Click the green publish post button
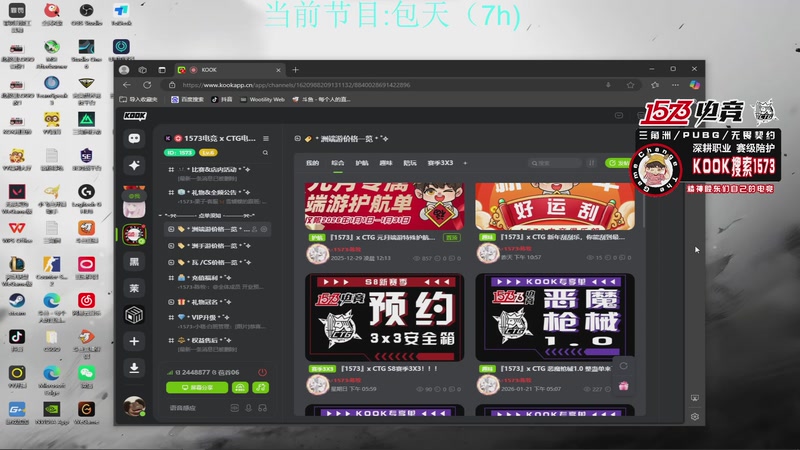Image resolution: width=800 pixels, height=450 pixels. click(618, 163)
